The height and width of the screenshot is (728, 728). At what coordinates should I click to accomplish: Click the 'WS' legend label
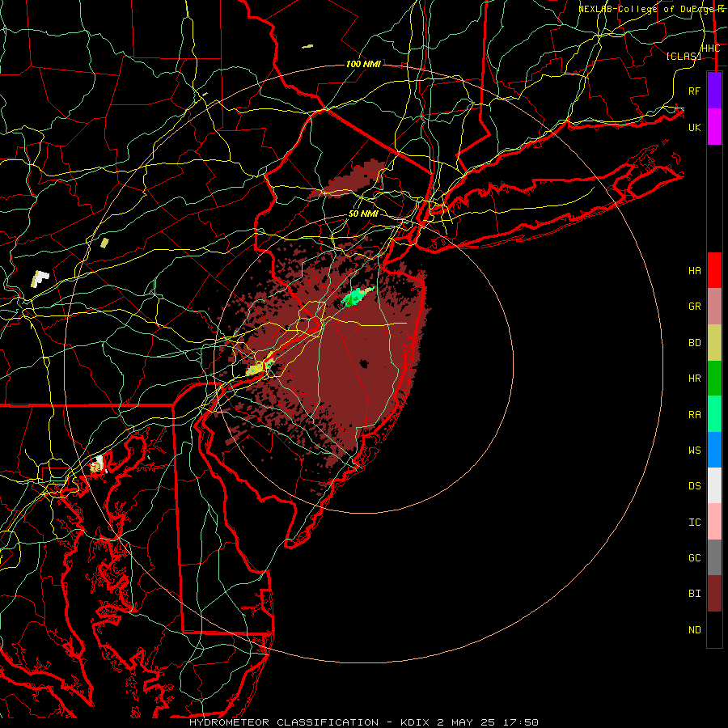(694, 450)
